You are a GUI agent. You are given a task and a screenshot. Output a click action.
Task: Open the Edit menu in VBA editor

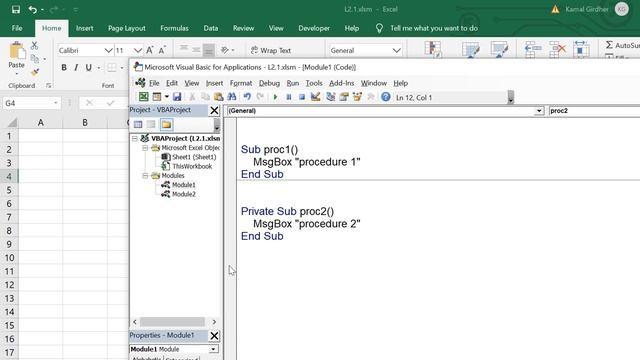(172, 83)
